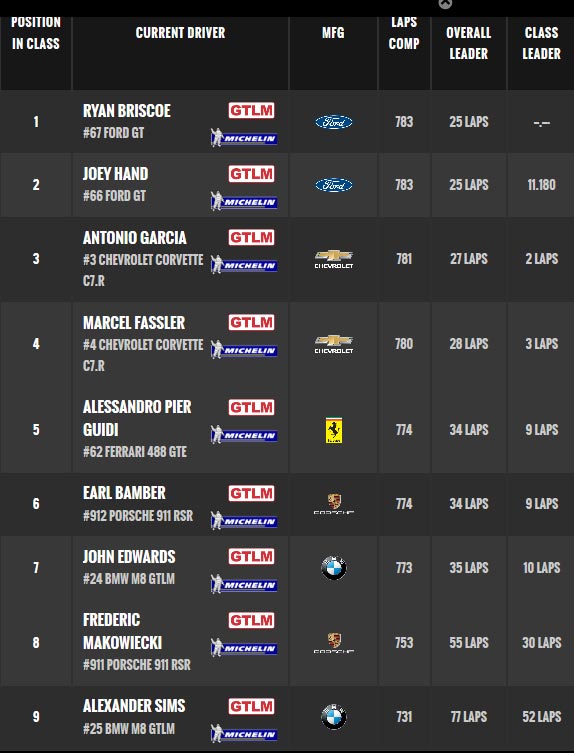Select driver name Ryan Briscoe
The image size is (574, 753).
127,111
